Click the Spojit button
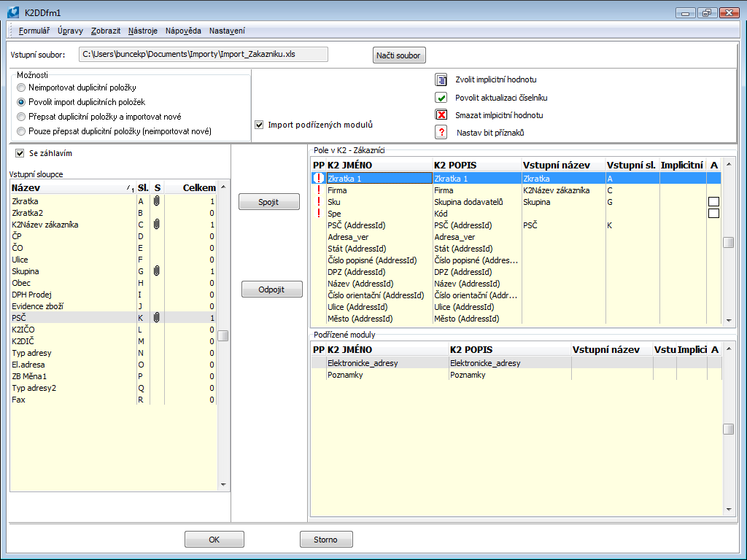 (268, 202)
